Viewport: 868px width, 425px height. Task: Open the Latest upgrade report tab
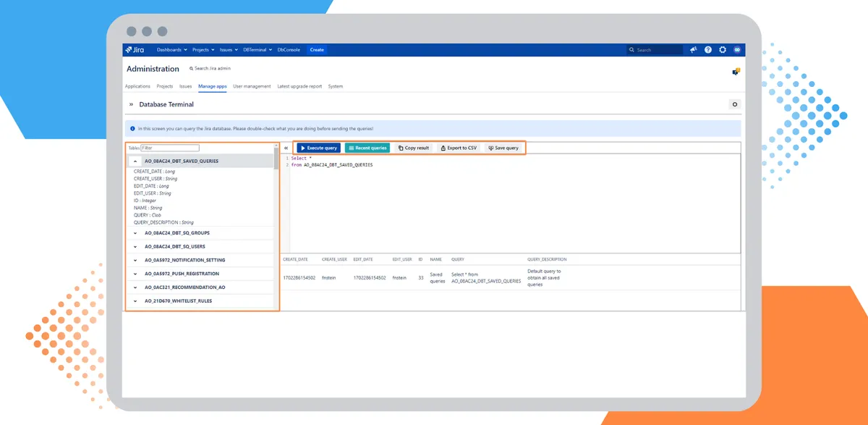[x=299, y=86]
